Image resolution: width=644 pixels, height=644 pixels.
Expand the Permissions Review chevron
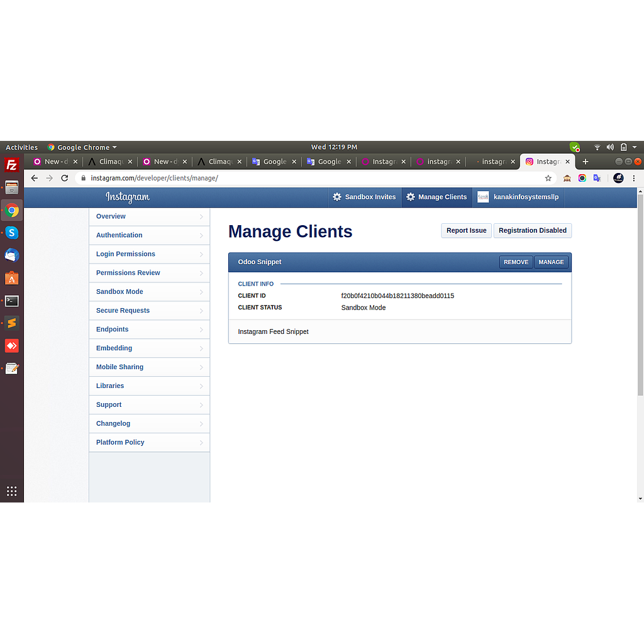point(201,273)
